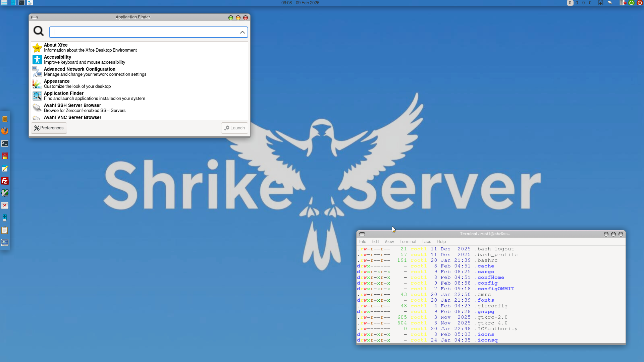644x362 pixels.
Task: Click the Application Finder search field
Action: point(144,32)
